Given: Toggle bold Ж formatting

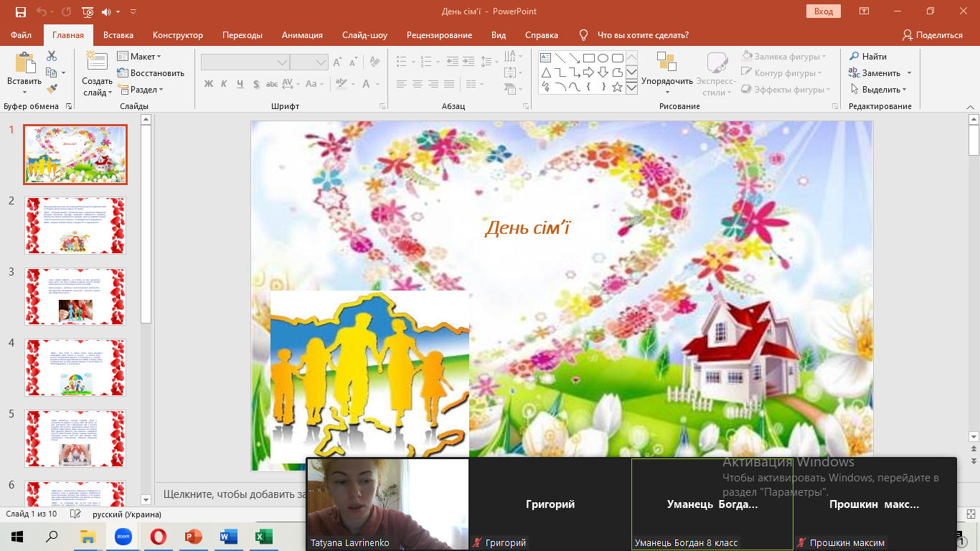Looking at the screenshot, I should [209, 84].
